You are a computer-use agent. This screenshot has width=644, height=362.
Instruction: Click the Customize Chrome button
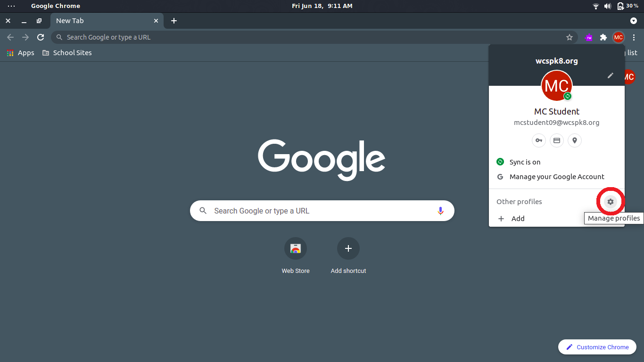click(x=597, y=347)
